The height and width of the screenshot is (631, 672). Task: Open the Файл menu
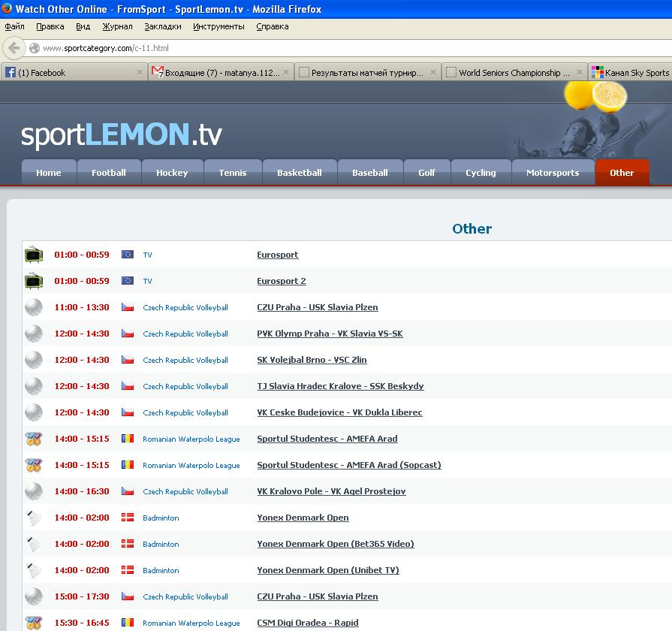coord(14,26)
